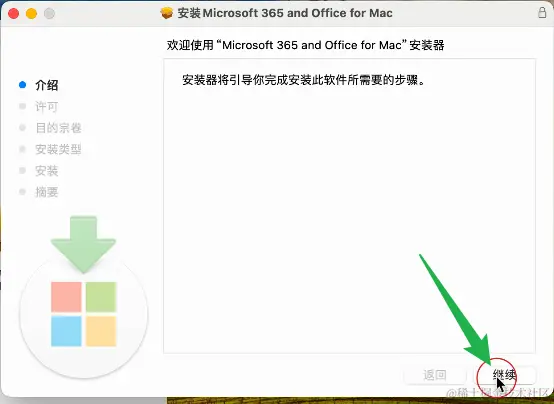Viewport: 554px width, 404px height.
Task: Select the 目的宗卷 step in sidebar
Action: coord(58,128)
